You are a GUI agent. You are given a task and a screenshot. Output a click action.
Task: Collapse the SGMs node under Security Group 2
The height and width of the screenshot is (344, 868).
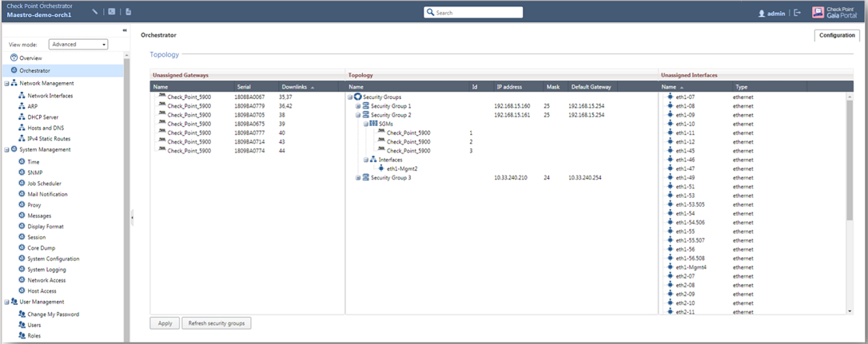366,124
